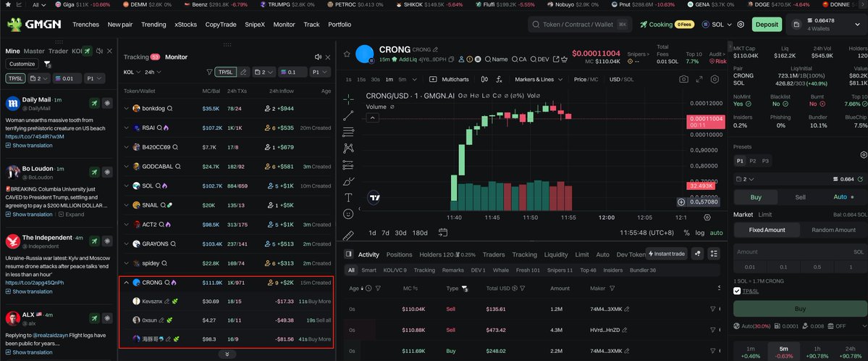Choose the text annotation tool on chart

tap(348, 197)
